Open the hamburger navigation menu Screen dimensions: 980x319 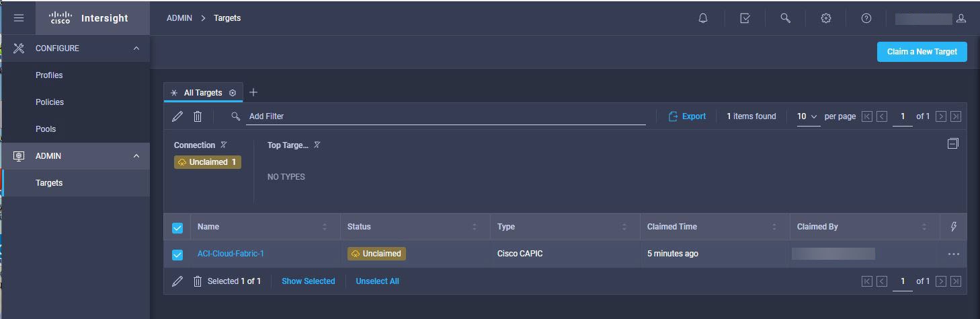pyautogui.click(x=19, y=18)
